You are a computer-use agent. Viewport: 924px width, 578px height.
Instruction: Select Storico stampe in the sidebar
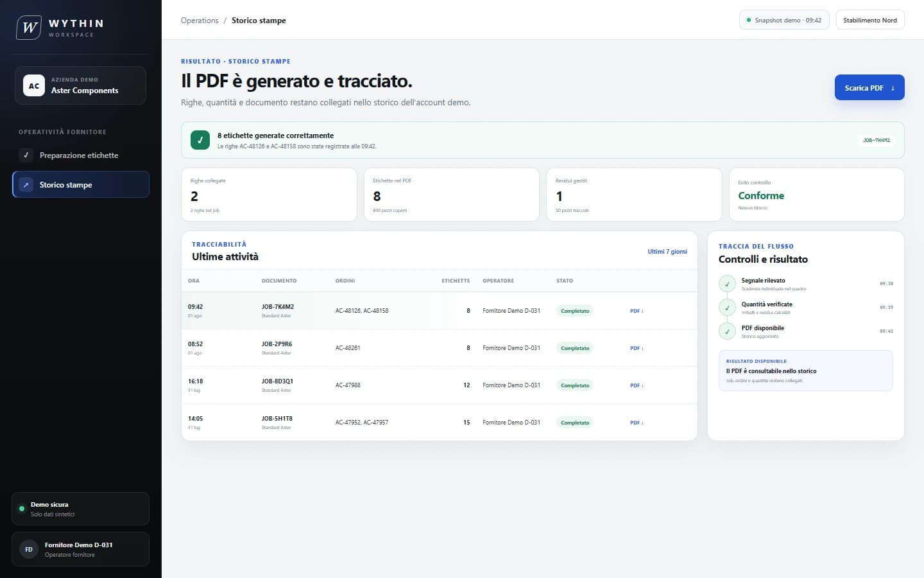[81, 184]
